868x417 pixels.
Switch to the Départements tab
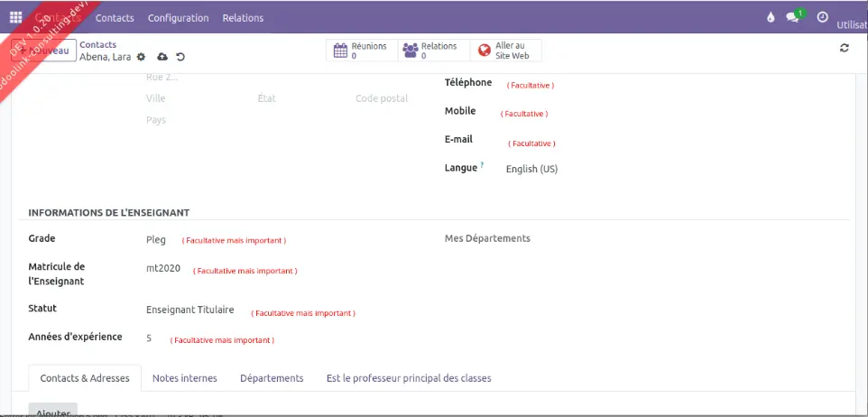point(272,378)
